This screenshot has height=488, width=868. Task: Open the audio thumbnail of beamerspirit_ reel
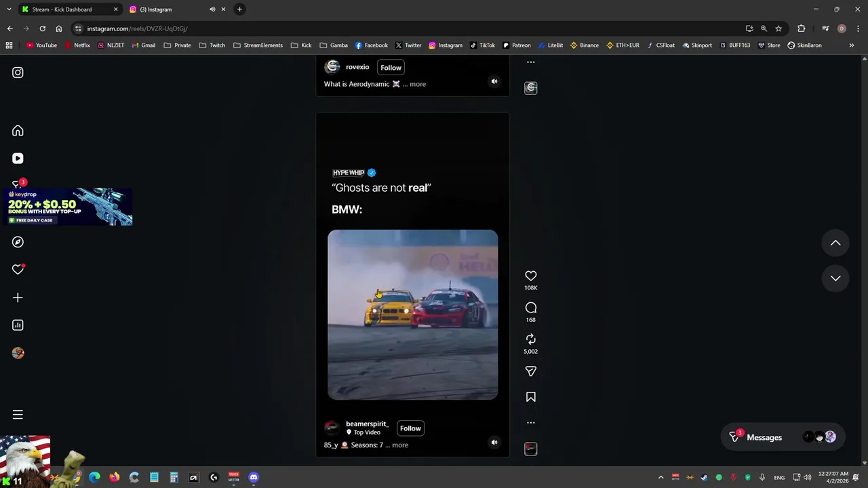click(531, 449)
